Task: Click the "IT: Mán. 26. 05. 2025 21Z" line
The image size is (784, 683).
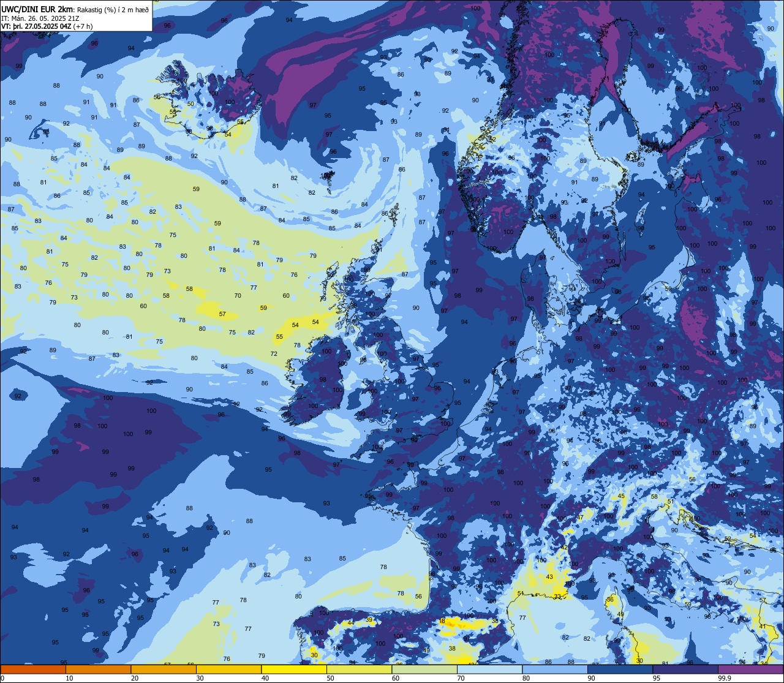Action: 40,18
